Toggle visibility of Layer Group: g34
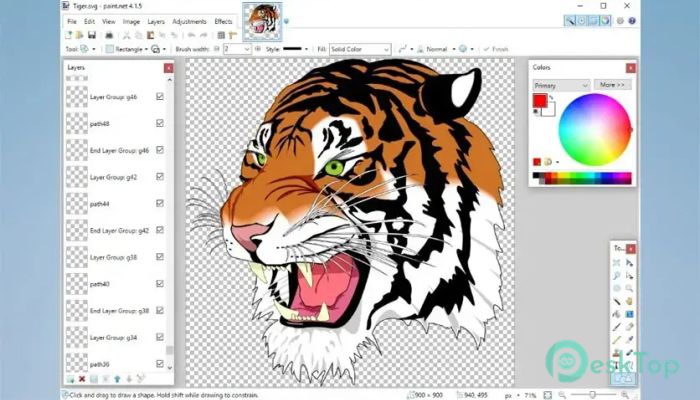The width and height of the screenshot is (700, 400). [x=160, y=338]
